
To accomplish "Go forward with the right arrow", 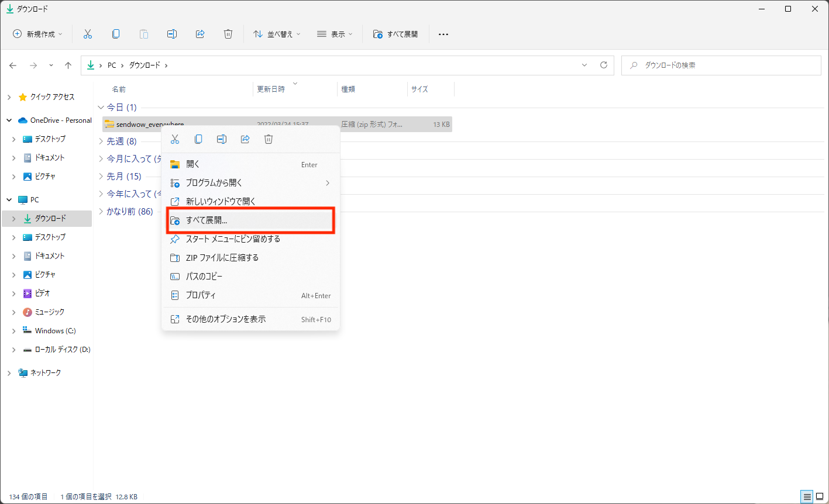I will pos(33,65).
